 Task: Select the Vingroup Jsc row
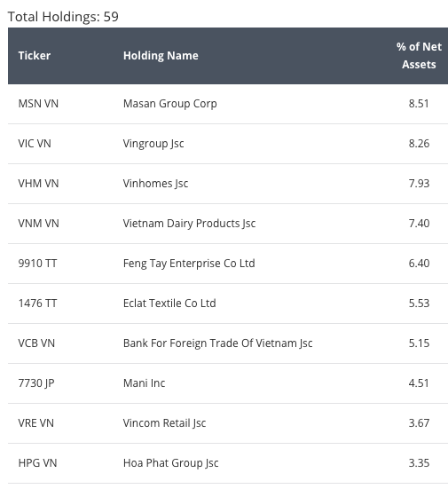click(228, 144)
